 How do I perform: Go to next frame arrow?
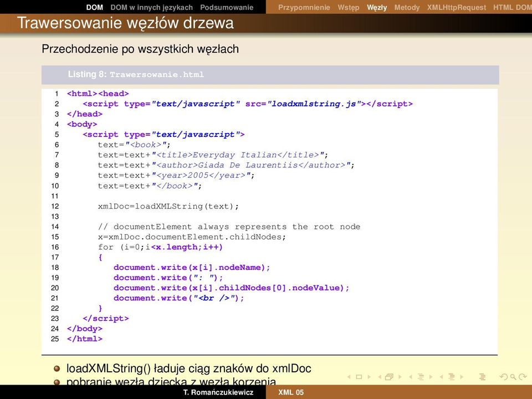400,377
